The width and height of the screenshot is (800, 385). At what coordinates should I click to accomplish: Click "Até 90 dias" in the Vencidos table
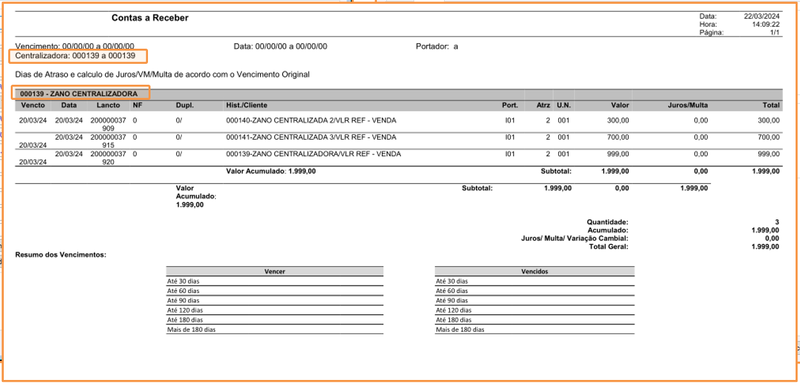(x=452, y=300)
